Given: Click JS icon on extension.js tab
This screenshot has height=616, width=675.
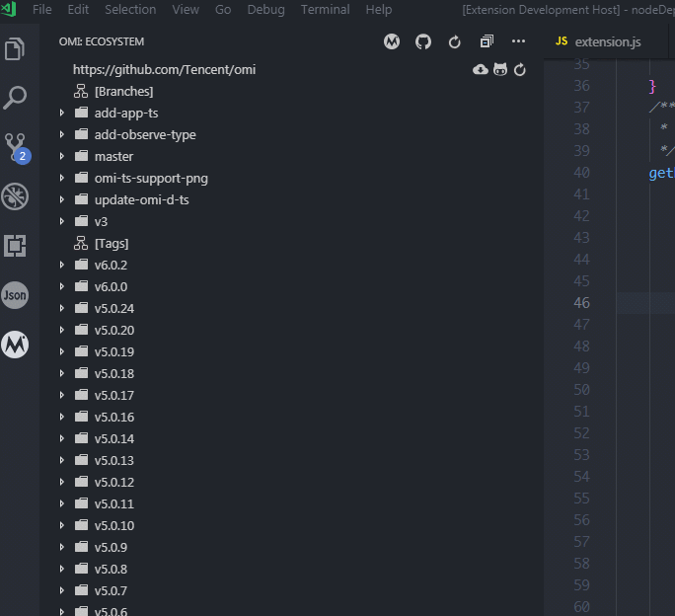Looking at the screenshot, I should tap(562, 41).
